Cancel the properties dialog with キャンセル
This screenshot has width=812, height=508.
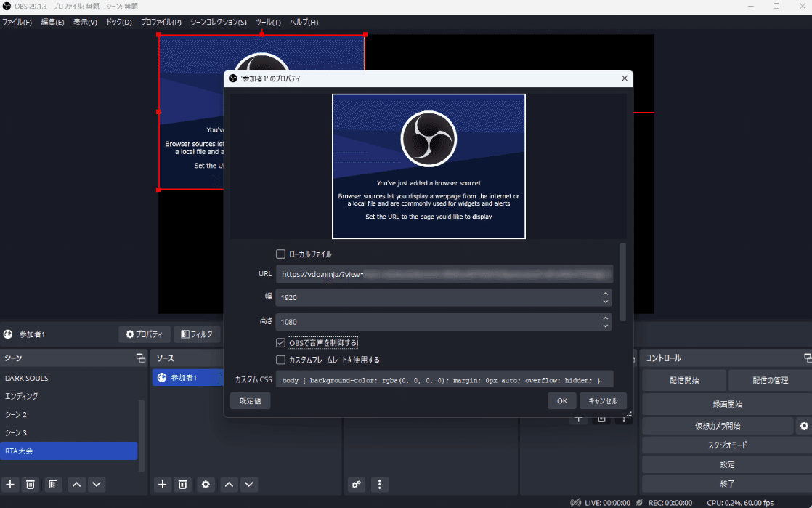click(603, 400)
